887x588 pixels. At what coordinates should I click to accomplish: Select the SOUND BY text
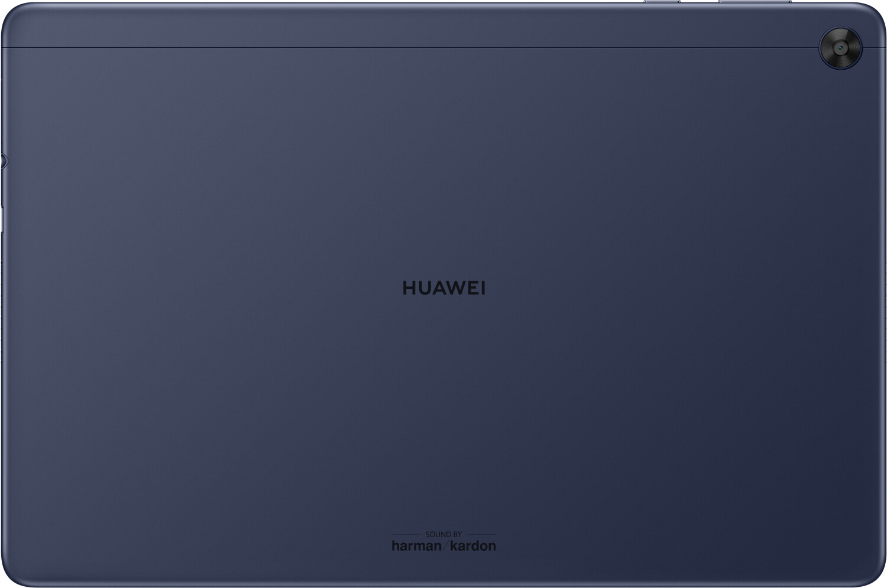pyautogui.click(x=444, y=534)
